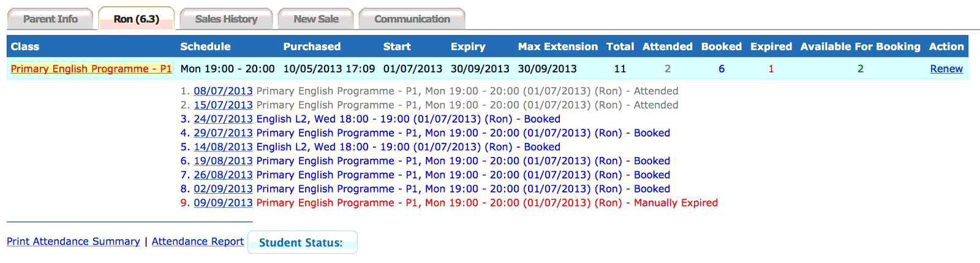Click the Expiry column header
Viewport: 980px width, 263px height.
(468, 47)
